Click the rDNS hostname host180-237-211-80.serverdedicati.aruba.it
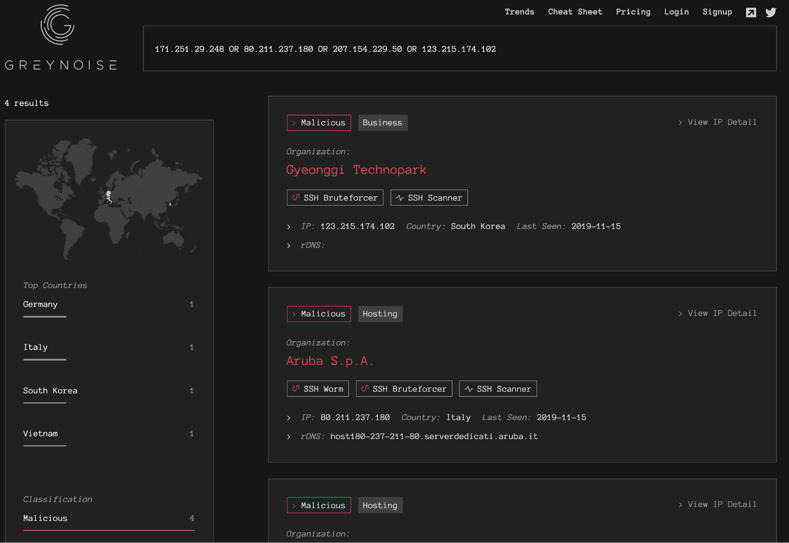This screenshot has height=543, width=789. pyautogui.click(x=434, y=437)
